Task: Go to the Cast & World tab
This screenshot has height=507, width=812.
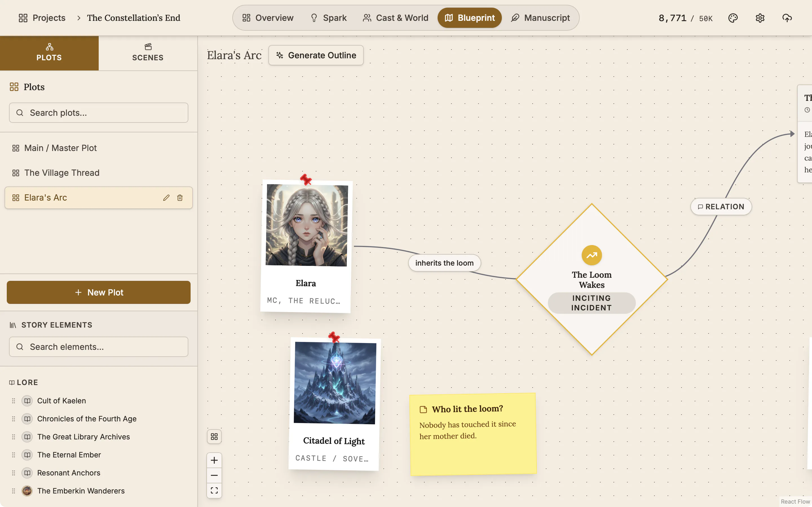Action: click(x=395, y=18)
